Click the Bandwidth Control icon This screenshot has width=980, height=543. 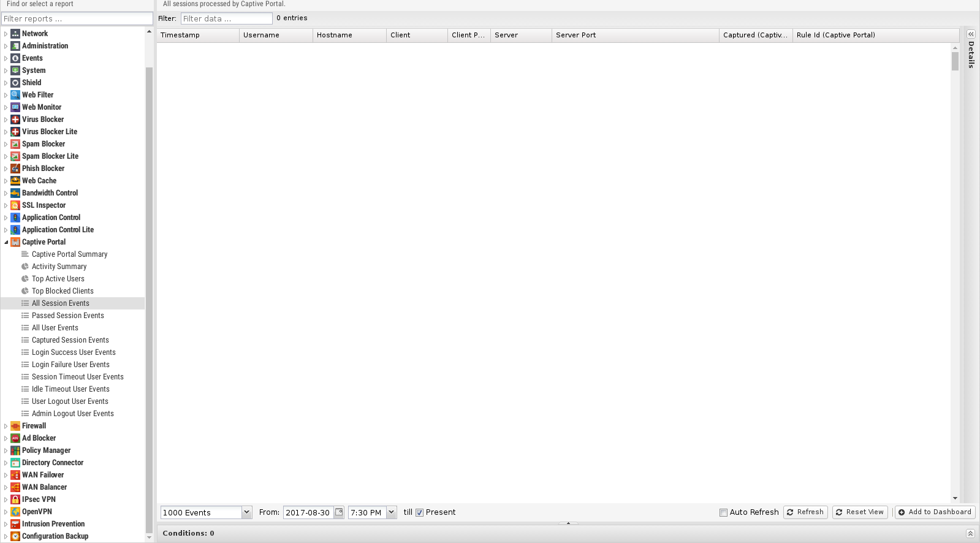pyautogui.click(x=15, y=193)
